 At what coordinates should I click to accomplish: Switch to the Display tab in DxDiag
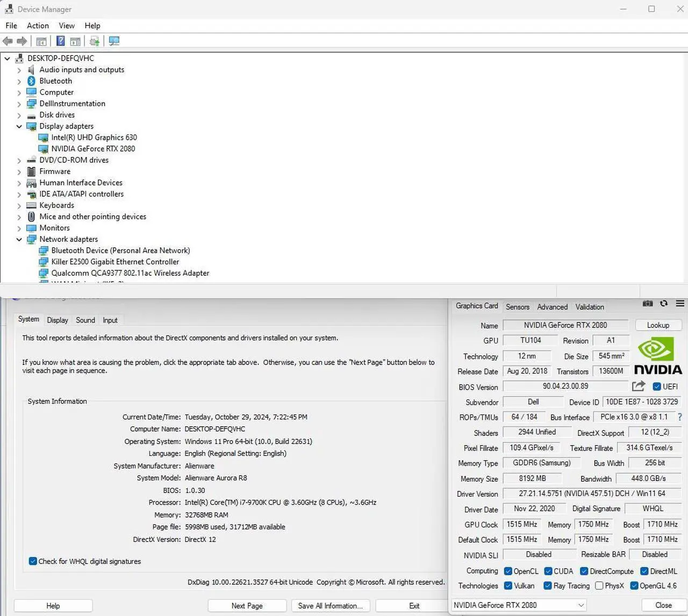pos(58,320)
